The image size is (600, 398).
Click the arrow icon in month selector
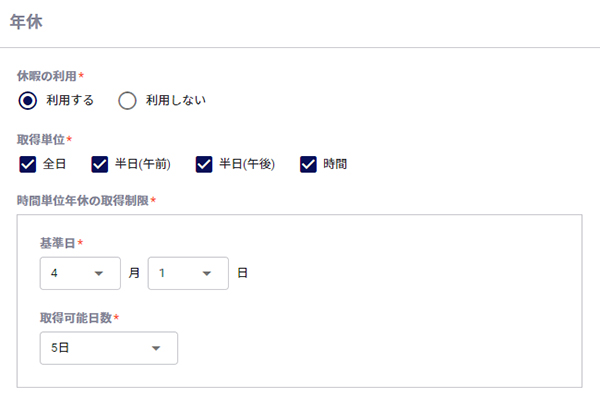[x=99, y=273]
